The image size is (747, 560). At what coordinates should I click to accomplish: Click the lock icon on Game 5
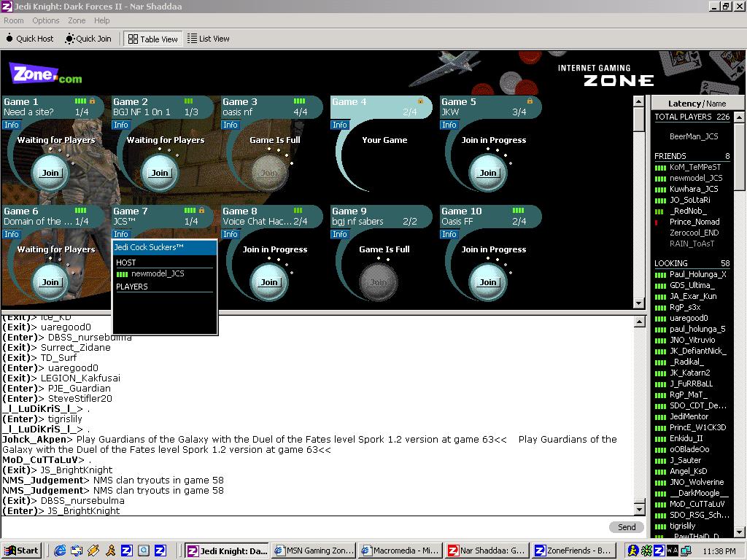point(530,101)
